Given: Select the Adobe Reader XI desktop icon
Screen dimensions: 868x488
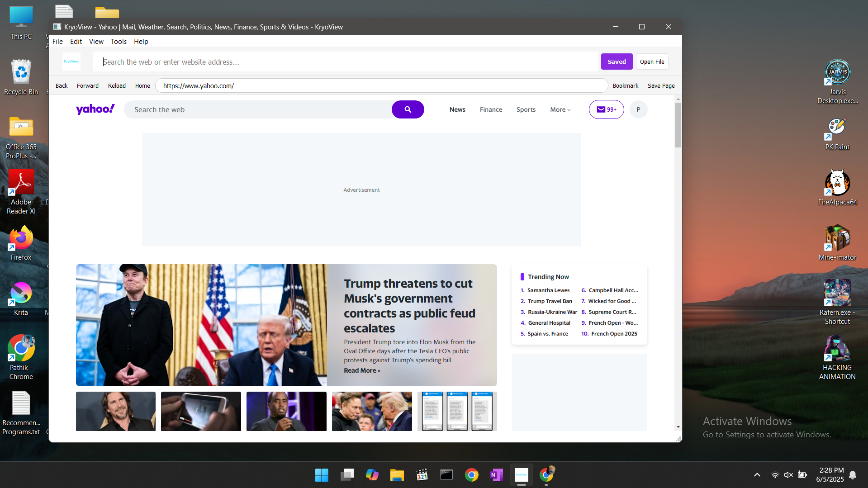Looking at the screenshot, I should [21, 192].
